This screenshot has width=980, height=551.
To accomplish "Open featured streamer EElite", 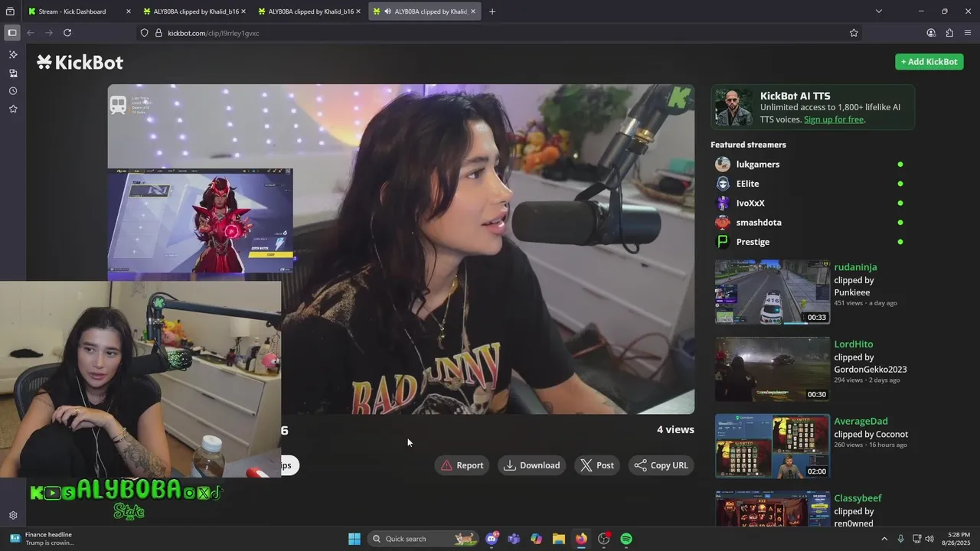I will pos(747,184).
